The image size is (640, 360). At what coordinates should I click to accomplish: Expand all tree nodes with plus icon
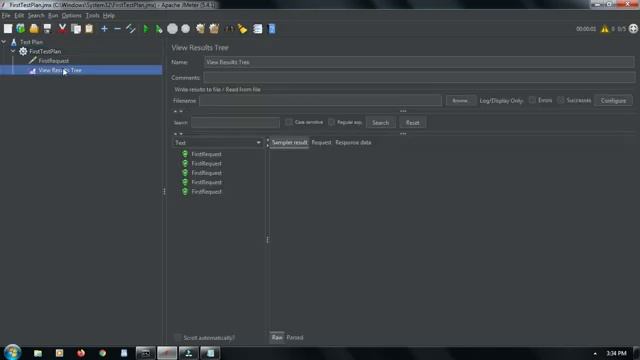tap(104, 29)
